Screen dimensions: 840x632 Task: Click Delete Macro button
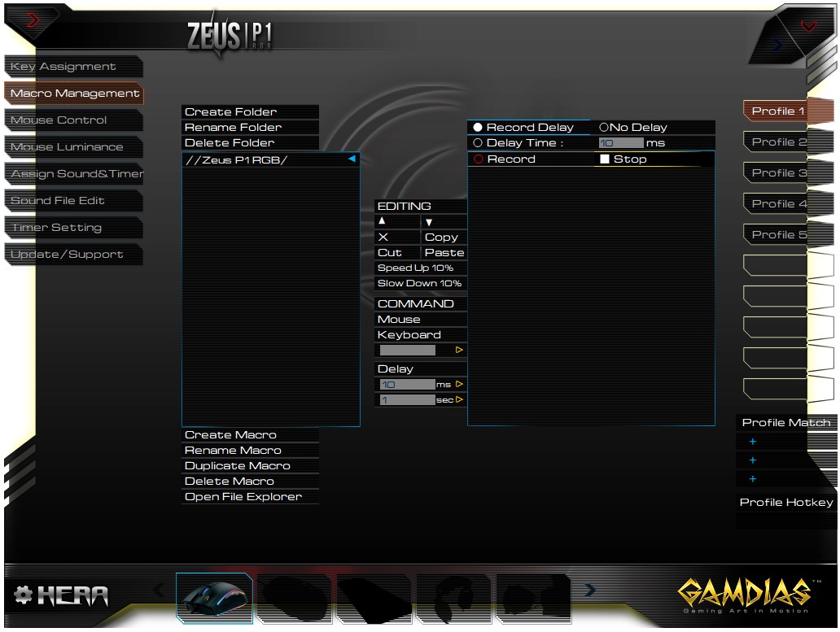pos(250,482)
